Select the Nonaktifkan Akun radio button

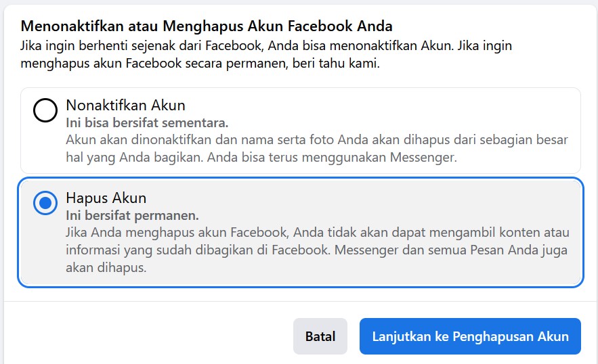coord(45,110)
